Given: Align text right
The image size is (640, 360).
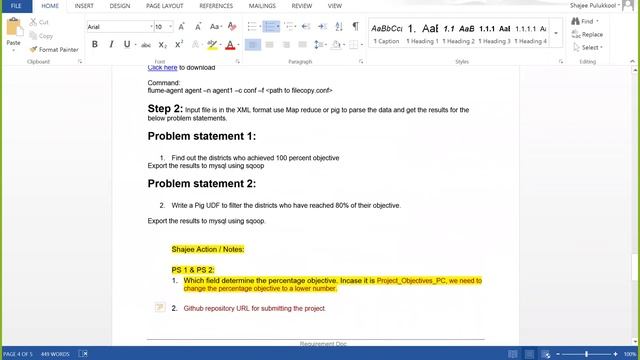Looking at the screenshot, I should pyautogui.click(x=286, y=44).
